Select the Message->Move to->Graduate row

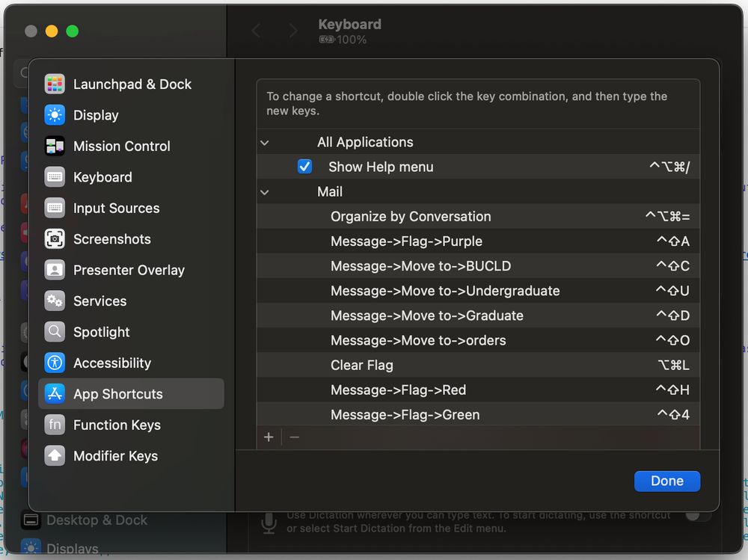point(478,316)
